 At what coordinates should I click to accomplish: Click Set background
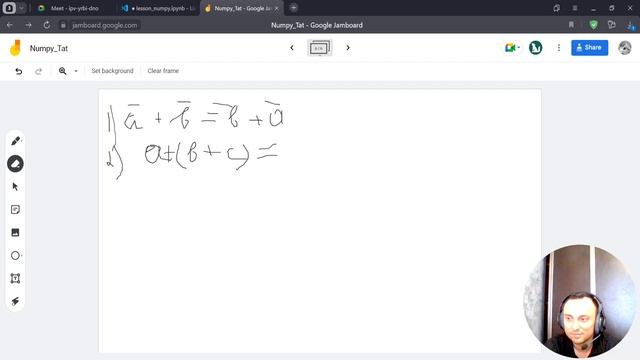[112, 71]
